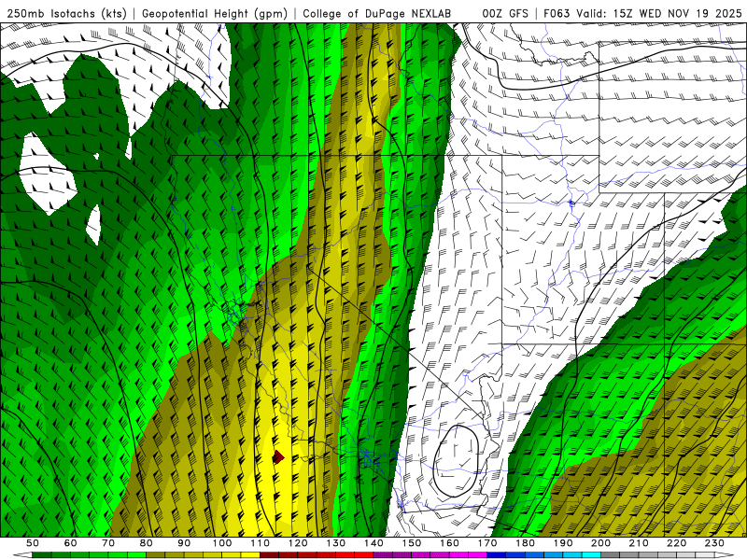Click the 100 value on the color scale

coord(222,543)
